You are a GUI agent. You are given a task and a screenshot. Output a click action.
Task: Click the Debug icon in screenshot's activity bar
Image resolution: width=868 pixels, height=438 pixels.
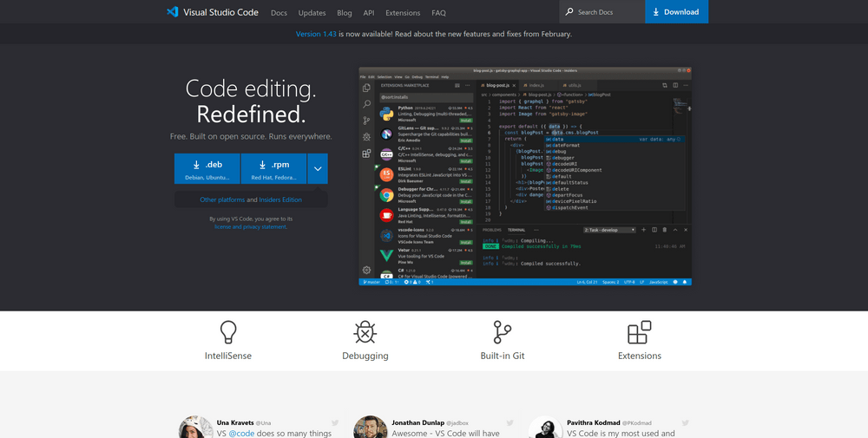point(366,136)
